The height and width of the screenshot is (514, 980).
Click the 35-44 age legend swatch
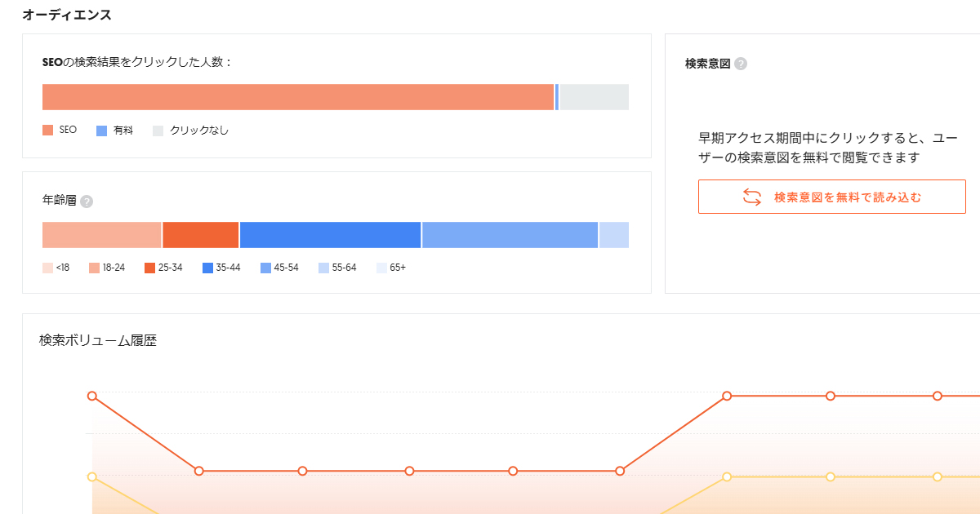[x=207, y=268]
